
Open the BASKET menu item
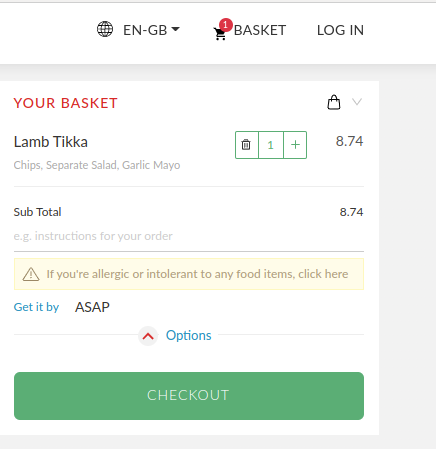point(260,30)
